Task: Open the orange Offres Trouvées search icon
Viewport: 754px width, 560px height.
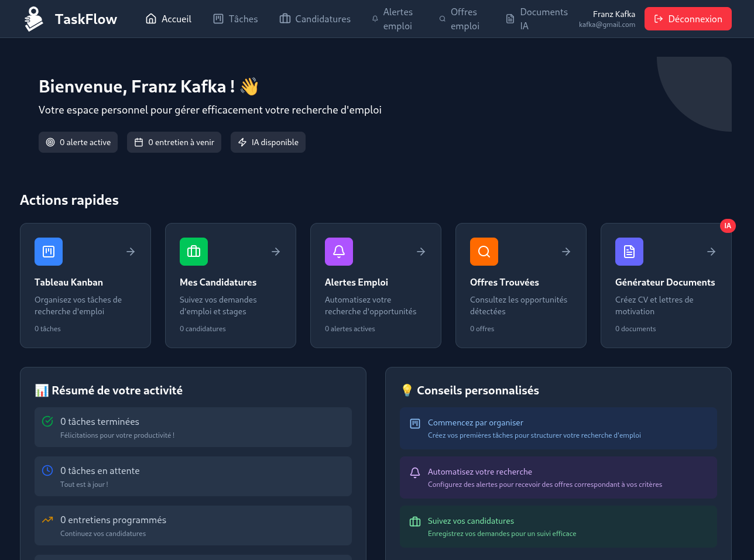Action: pos(484,252)
